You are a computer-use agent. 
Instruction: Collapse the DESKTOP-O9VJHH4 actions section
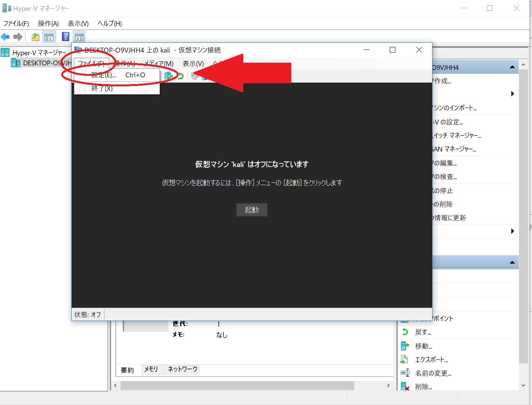click(x=512, y=67)
